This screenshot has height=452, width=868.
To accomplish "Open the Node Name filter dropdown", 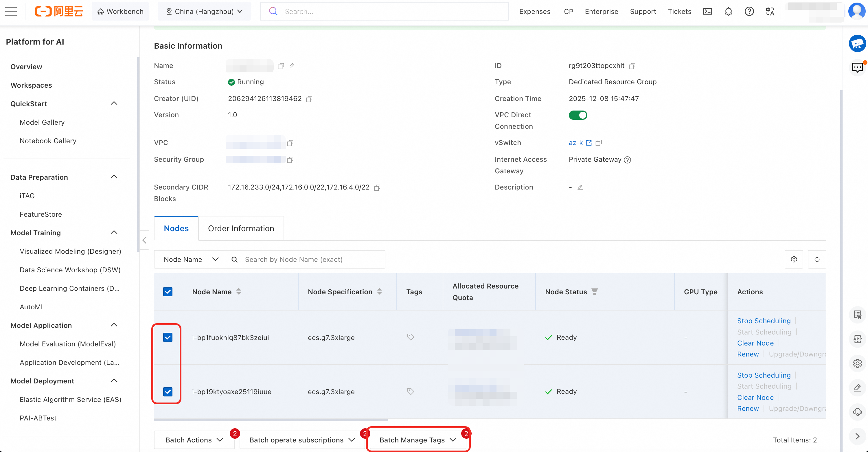I will pyautogui.click(x=189, y=259).
